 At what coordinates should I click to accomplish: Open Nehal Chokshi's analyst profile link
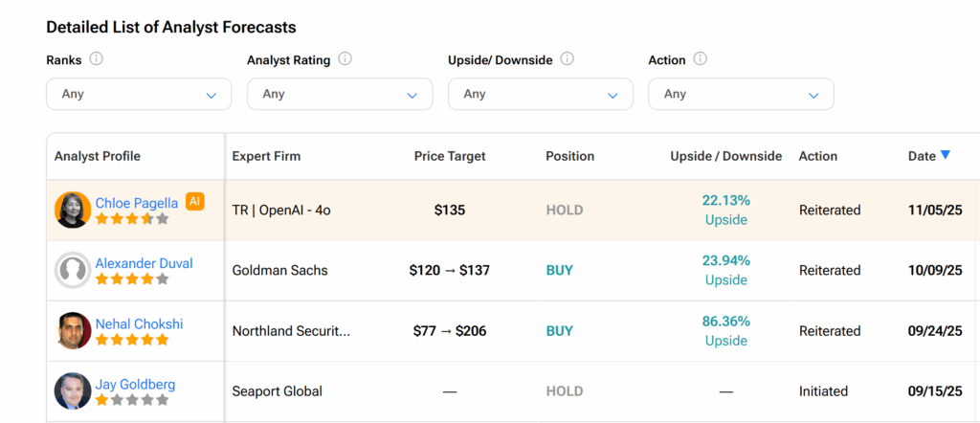pos(140,323)
